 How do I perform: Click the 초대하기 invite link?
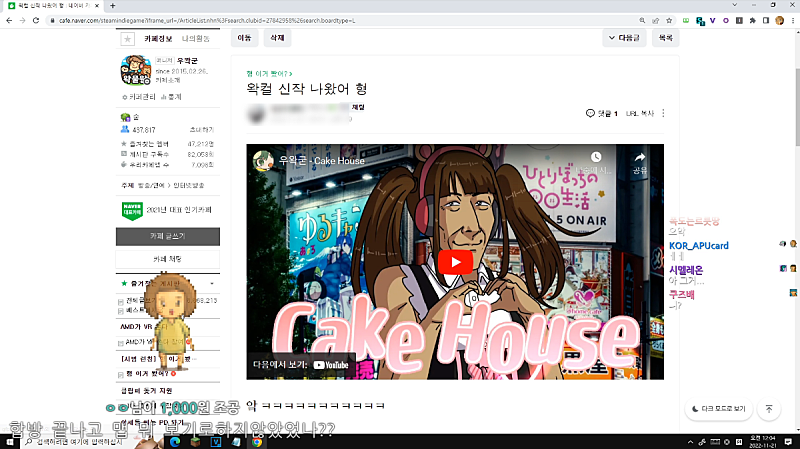tap(202, 130)
